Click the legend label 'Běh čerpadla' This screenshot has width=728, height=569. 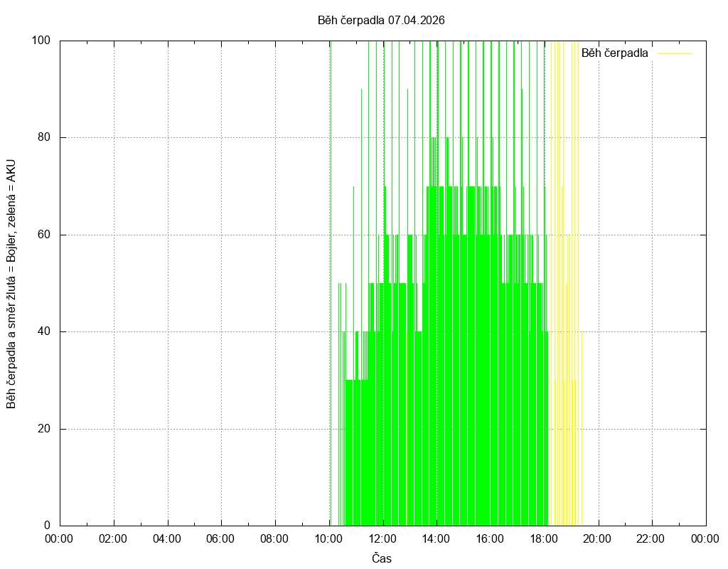pyautogui.click(x=614, y=53)
